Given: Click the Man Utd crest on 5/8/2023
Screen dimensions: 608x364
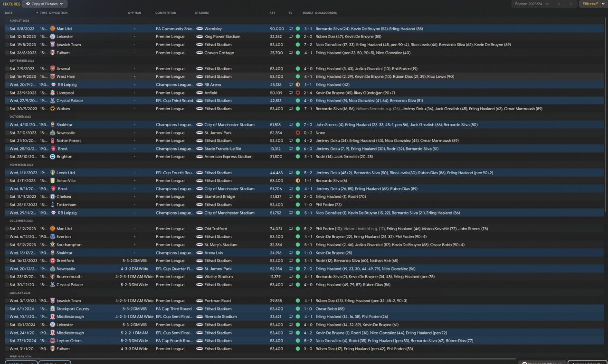Looking at the screenshot, I should coord(52,28).
